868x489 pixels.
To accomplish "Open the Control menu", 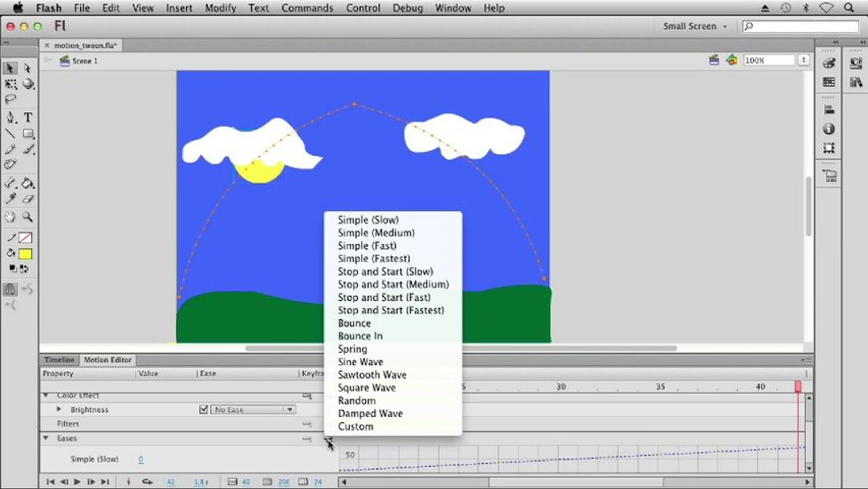I will [363, 8].
